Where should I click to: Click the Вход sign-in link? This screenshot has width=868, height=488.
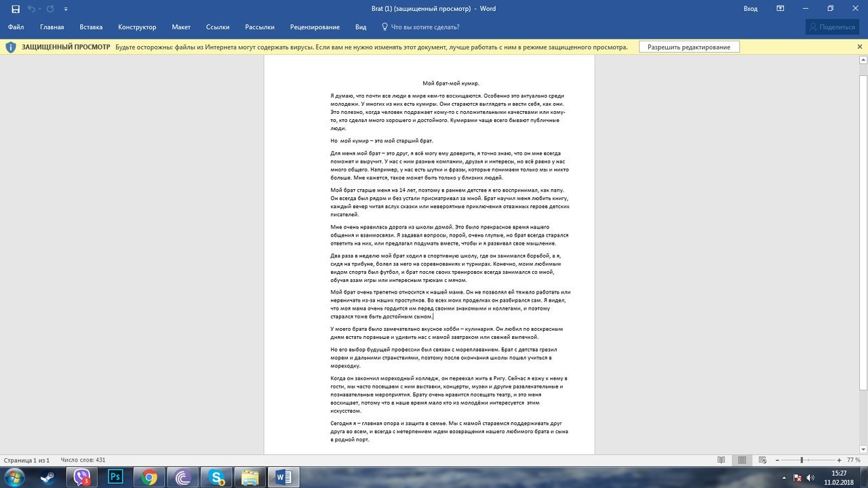(x=750, y=9)
